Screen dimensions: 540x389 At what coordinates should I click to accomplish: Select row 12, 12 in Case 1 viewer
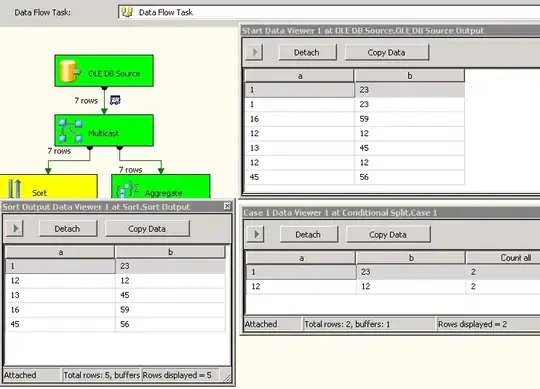coord(393,286)
